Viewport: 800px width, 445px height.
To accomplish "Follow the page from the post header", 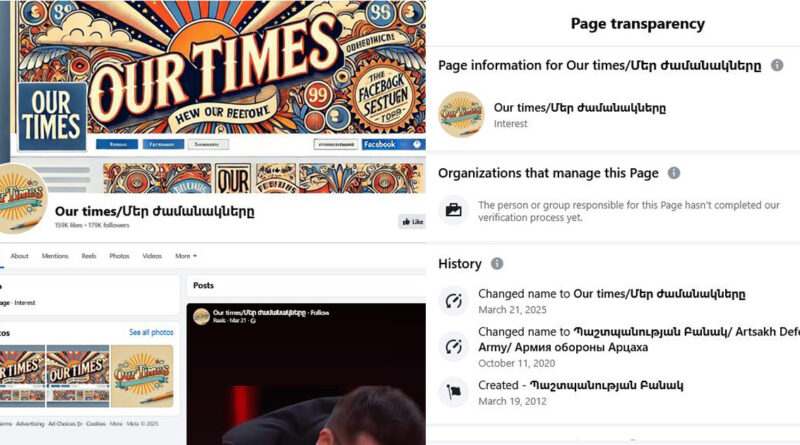I will tap(320, 312).
